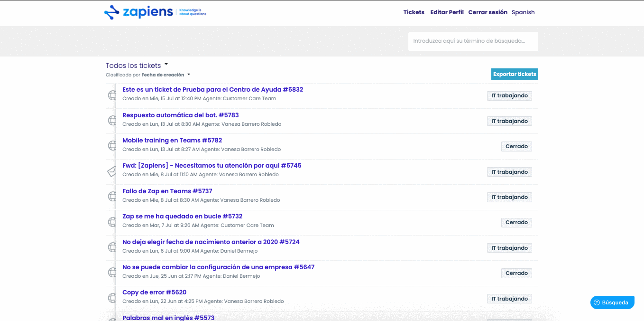
Task: Click globe icon for Fallo de Zap ticket
Action: [x=112, y=197]
